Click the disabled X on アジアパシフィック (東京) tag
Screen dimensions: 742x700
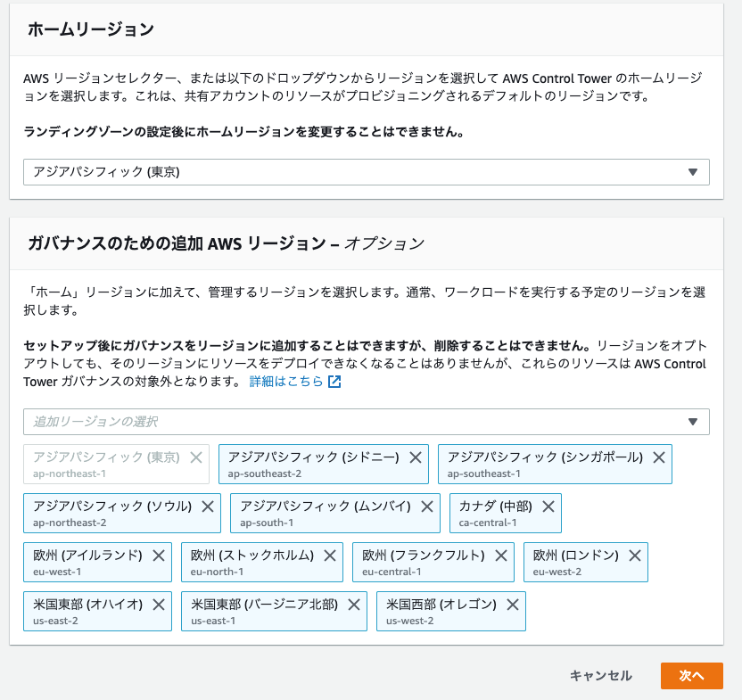[196, 457]
